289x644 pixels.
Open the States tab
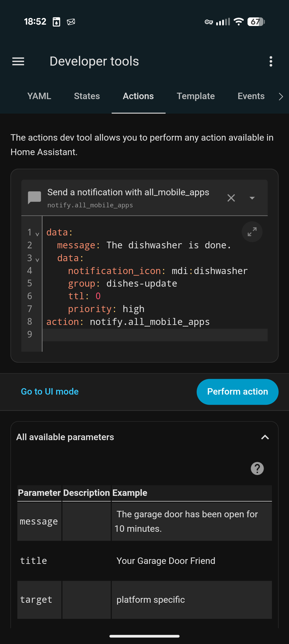tap(87, 96)
